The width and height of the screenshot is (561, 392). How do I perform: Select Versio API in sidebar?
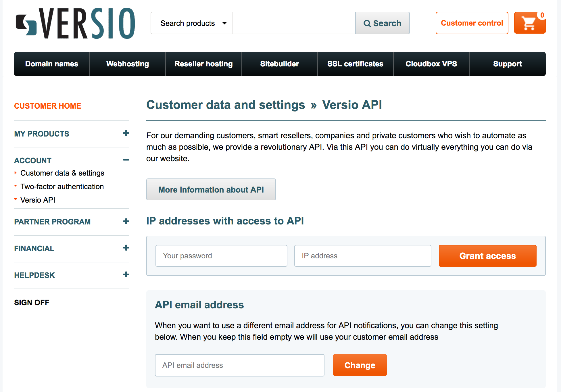coord(38,200)
